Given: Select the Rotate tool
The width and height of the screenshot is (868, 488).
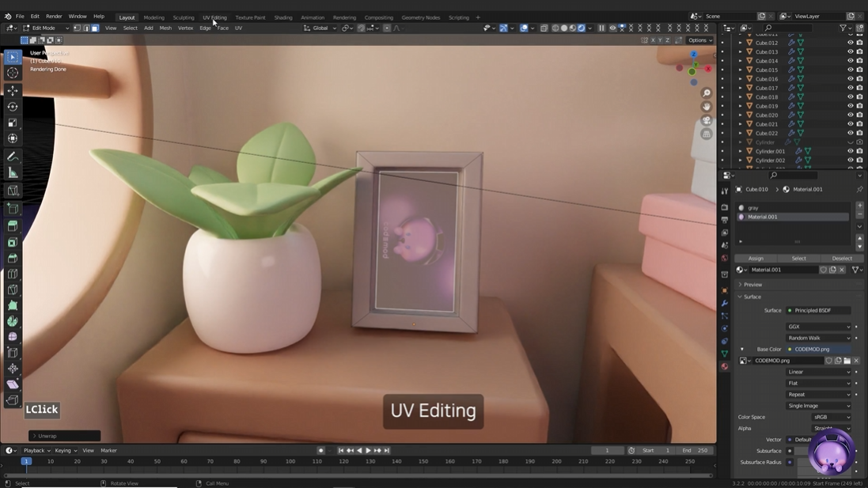Looking at the screenshot, I should tap(13, 107).
